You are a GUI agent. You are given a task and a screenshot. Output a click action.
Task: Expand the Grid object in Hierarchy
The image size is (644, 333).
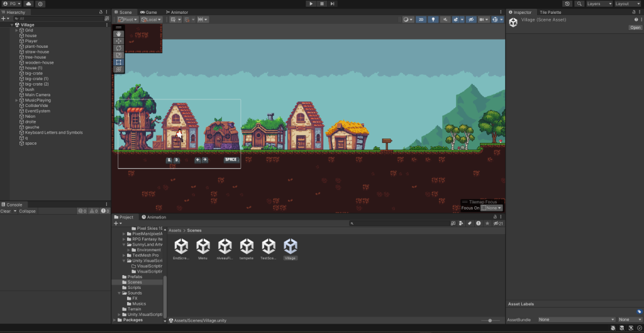coord(16,30)
